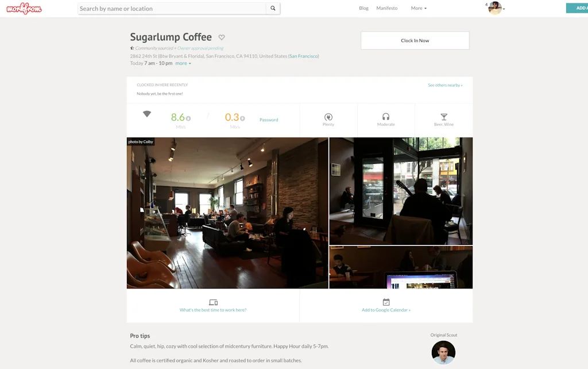The width and height of the screenshot is (588, 369).
Task: Open the Blog menu item
Action: pyautogui.click(x=363, y=8)
